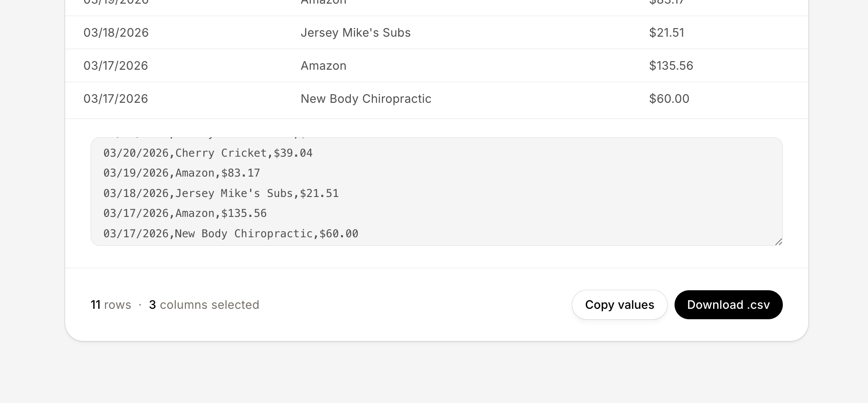This screenshot has height=403, width=868.
Task: Click New Body Chiropractic table cell
Action: pyautogui.click(x=366, y=99)
